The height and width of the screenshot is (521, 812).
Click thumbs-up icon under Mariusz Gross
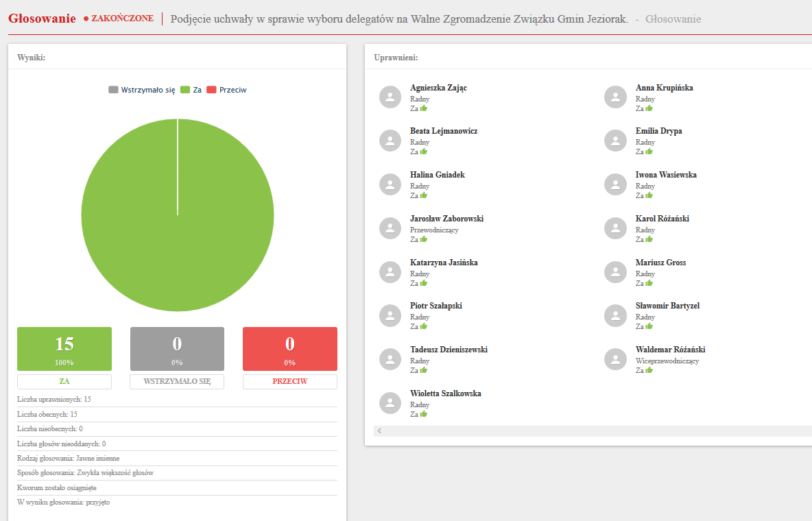tap(649, 283)
